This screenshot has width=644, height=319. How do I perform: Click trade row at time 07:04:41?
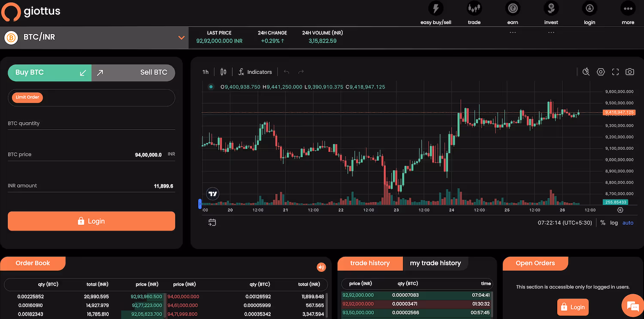[417, 295]
